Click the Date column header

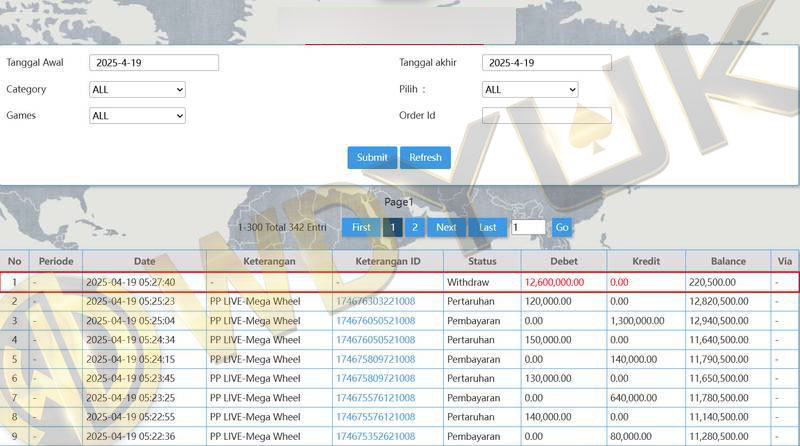[144, 261]
